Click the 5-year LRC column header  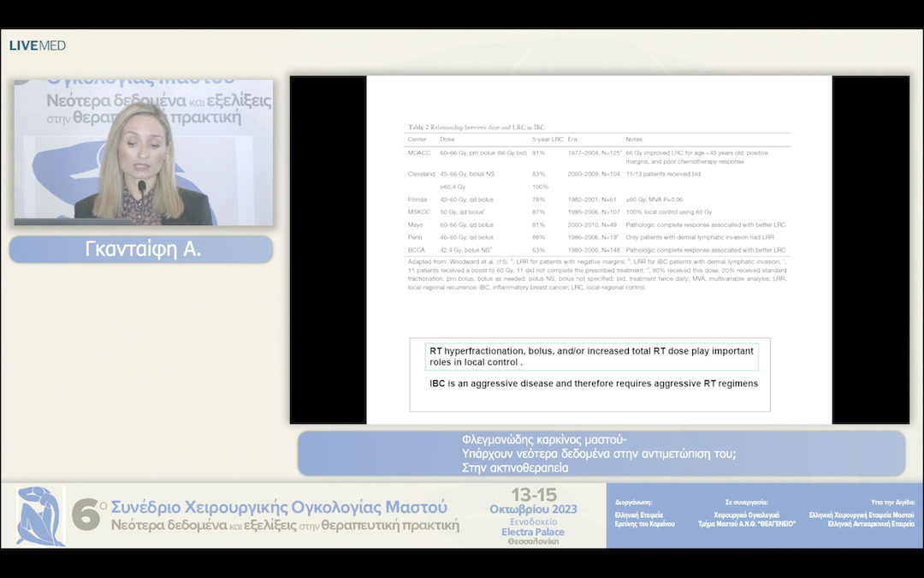[x=547, y=139]
